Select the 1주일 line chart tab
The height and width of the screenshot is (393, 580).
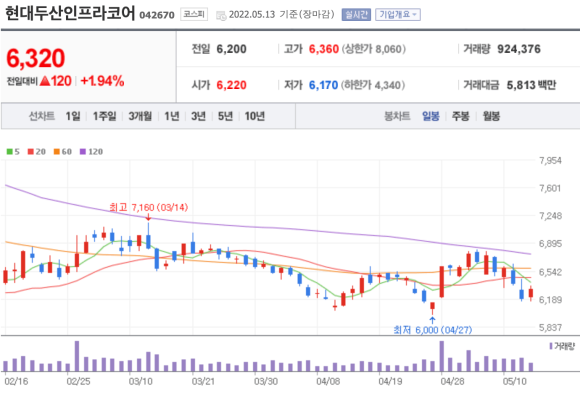(104, 116)
